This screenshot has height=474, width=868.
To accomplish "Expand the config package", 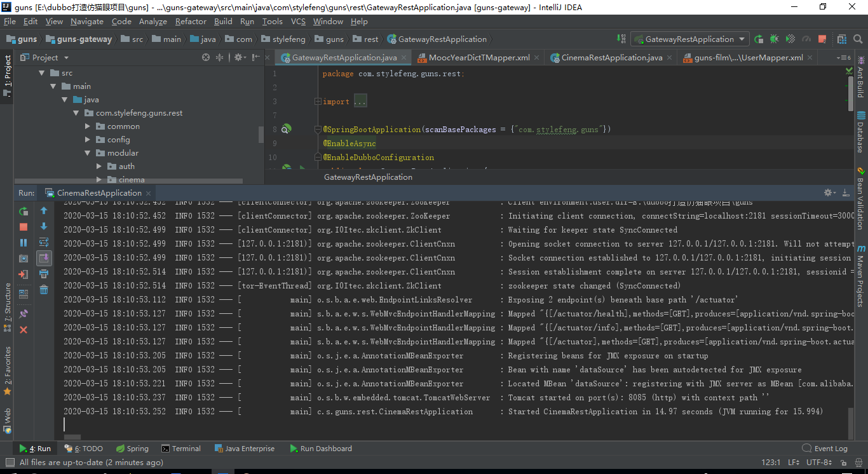I will point(88,140).
